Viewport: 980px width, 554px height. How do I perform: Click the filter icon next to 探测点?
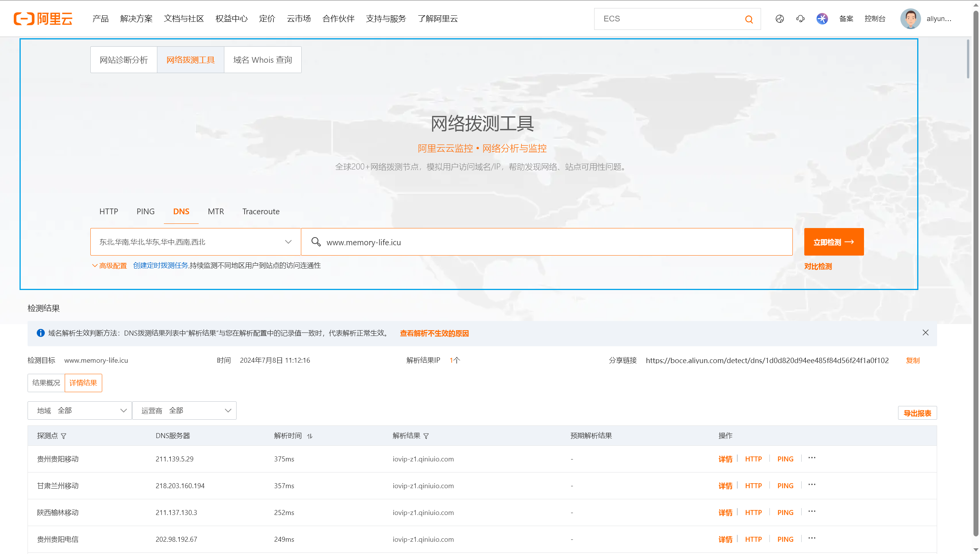64,436
